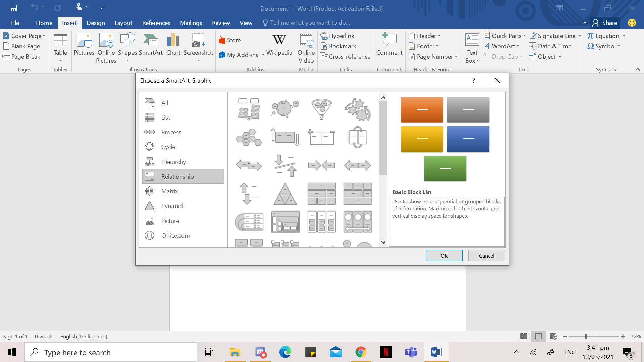The image size is (644, 362).
Task: Confirm with the OK button
Action: pyautogui.click(x=444, y=255)
